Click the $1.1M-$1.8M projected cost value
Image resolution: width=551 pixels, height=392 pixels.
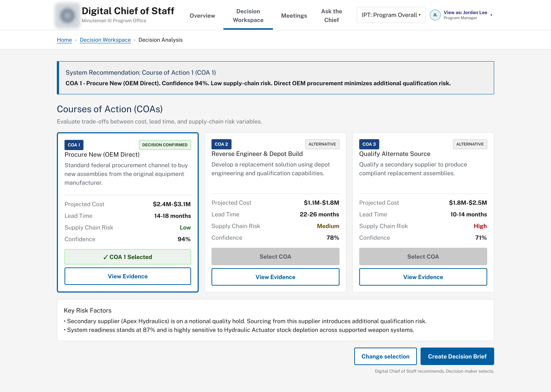coord(321,203)
